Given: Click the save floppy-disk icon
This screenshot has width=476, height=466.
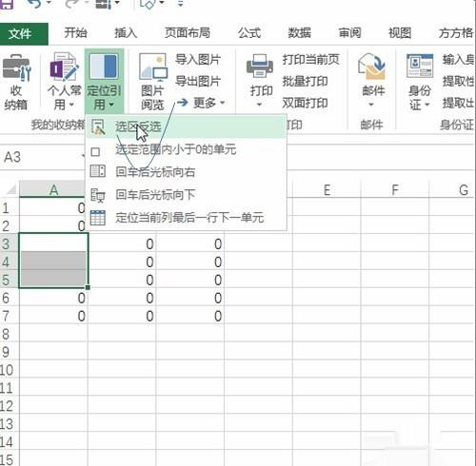Looking at the screenshot, I should pyautogui.click(x=7, y=4).
